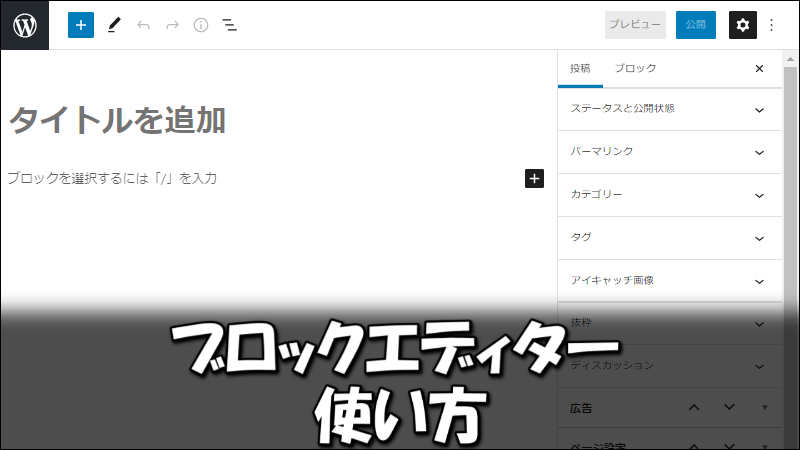
Task: Switch to the ブロック tab
Action: (636, 69)
